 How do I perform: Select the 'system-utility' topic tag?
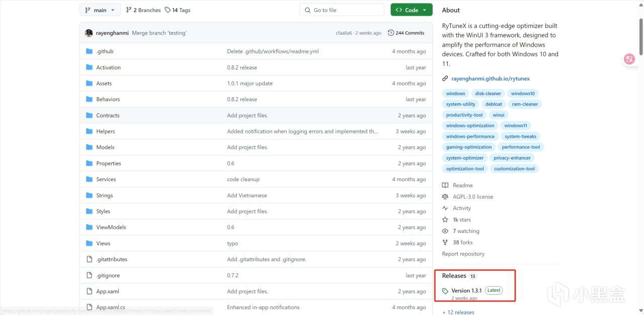tap(461, 104)
